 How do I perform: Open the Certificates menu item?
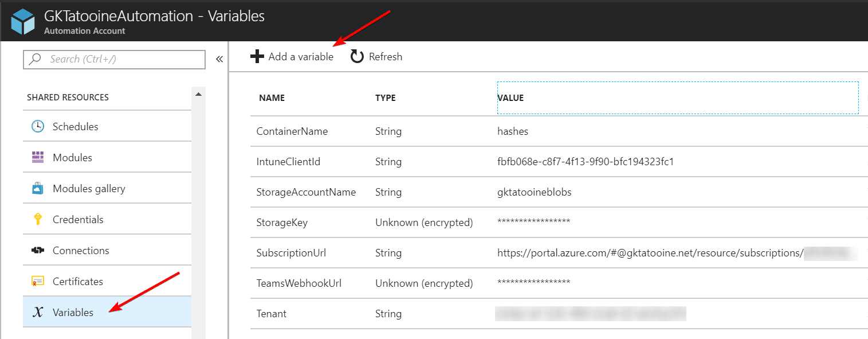tap(107, 281)
